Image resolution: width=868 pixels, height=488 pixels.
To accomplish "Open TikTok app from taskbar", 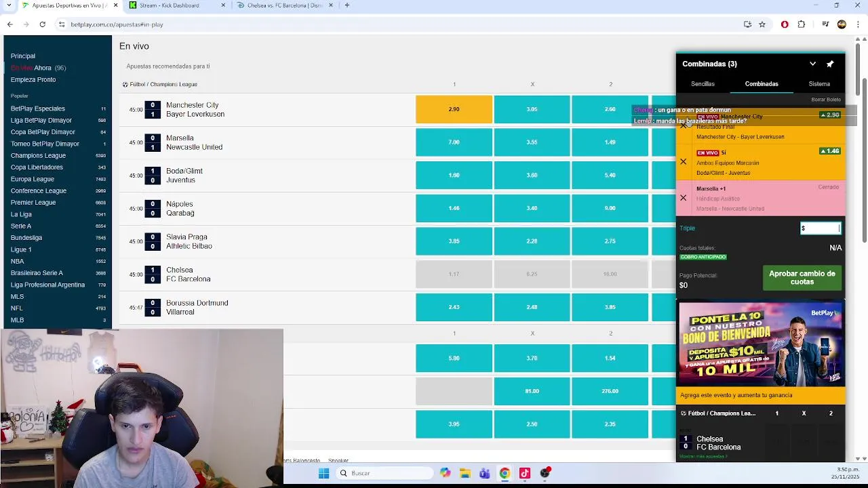I will click(x=524, y=473).
